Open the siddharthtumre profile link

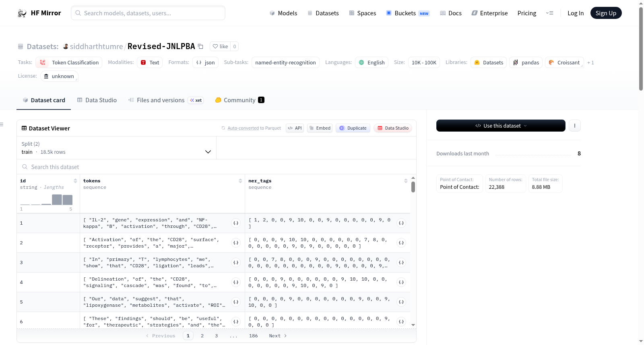coord(97,46)
